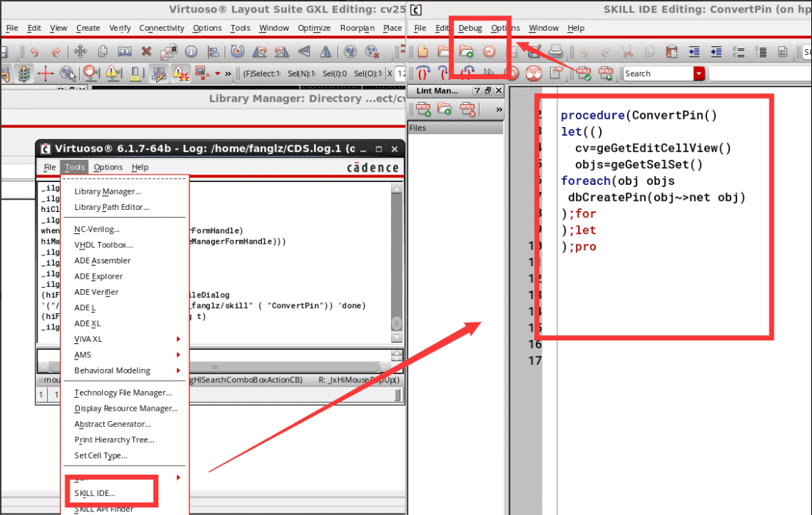Toggle the highlighted edit-in-place toolbar icon
812x515 pixels.
(158, 73)
